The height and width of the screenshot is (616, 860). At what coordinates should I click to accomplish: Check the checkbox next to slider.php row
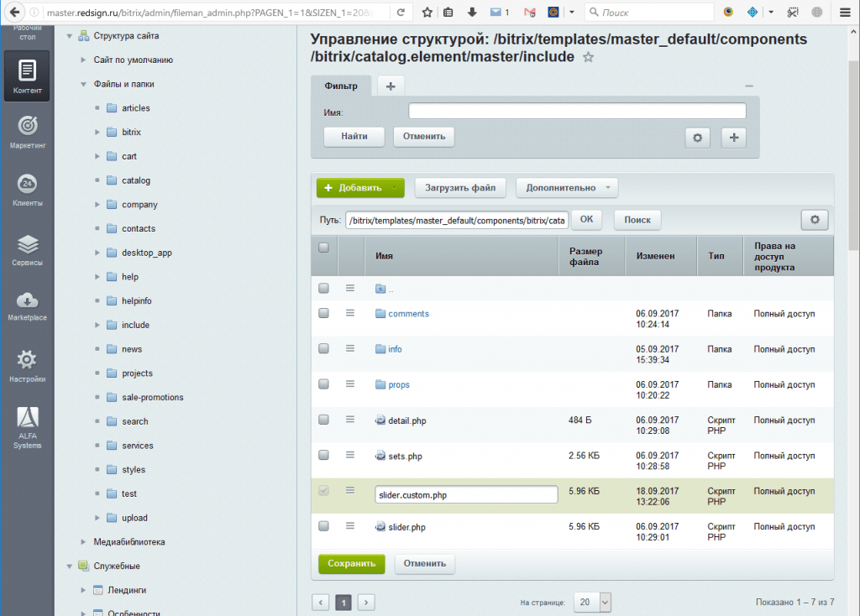[323, 526]
